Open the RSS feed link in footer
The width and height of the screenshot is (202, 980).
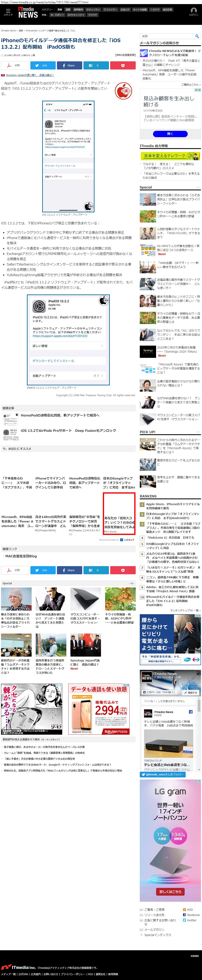pos(189,909)
